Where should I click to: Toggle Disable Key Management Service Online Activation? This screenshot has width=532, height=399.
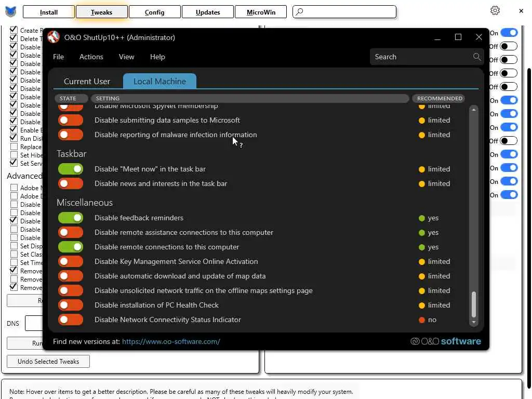coord(71,262)
